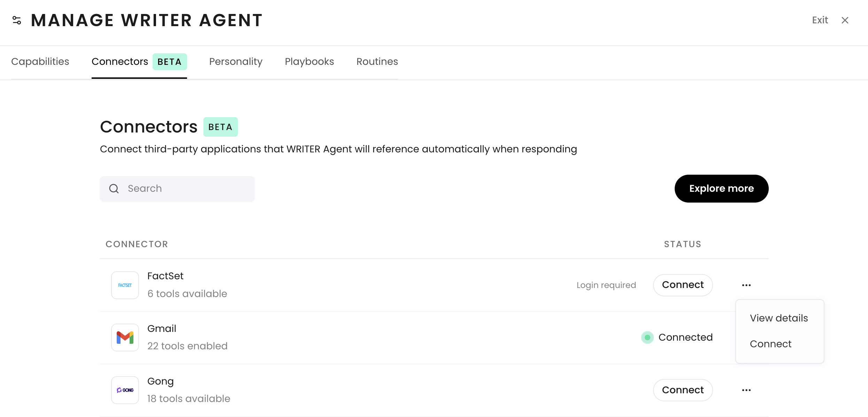
Task: Click the magnifier icon in the search box
Action: (114, 189)
